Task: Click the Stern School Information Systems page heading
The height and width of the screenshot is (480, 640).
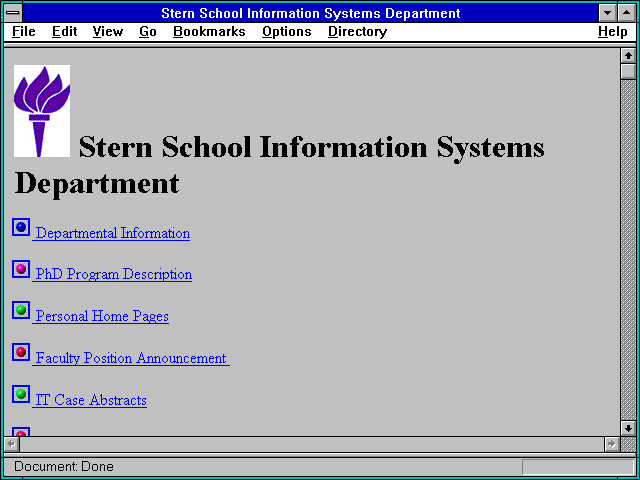Action: [x=279, y=165]
